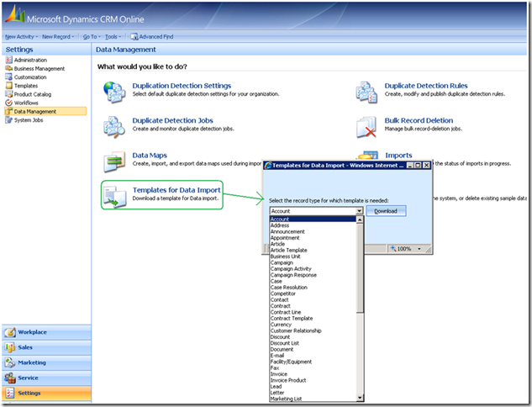532x407 pixels.
Task: Click the Bulk Record Deletion icon
Action: tap(366, 126)
